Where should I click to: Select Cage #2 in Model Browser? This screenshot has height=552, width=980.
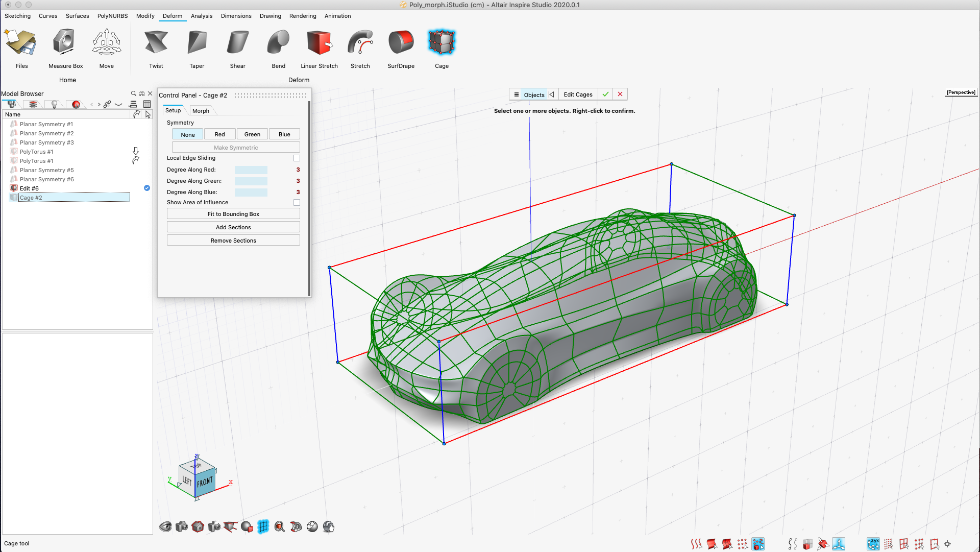tap(74, 198)
